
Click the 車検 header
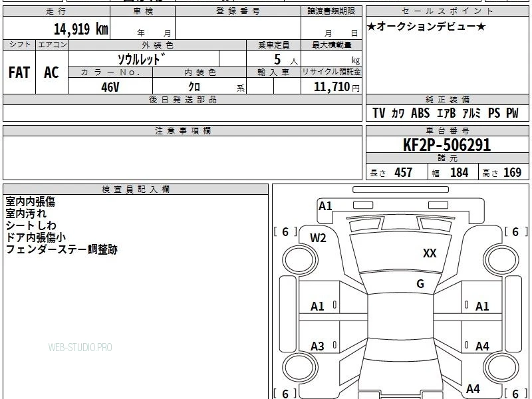pos(143,11)
